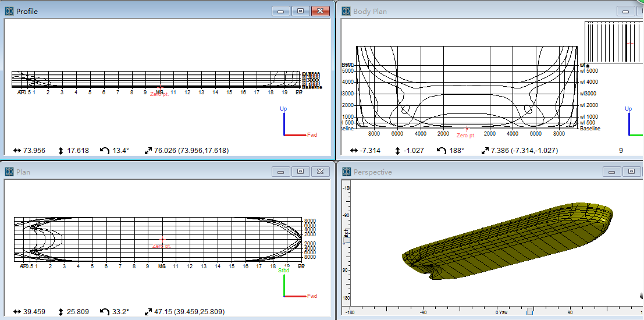Close the Profile window
This screenshot has width=644, height=320.
coord(320,11)
